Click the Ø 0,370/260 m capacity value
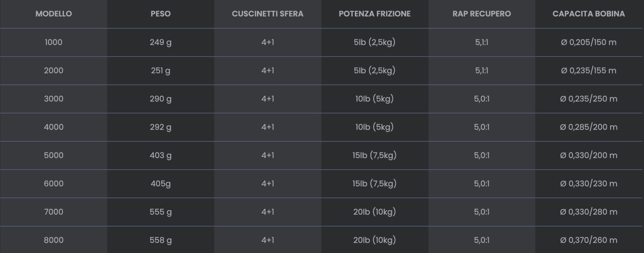644x253 pixels. [x=589, y=240]
